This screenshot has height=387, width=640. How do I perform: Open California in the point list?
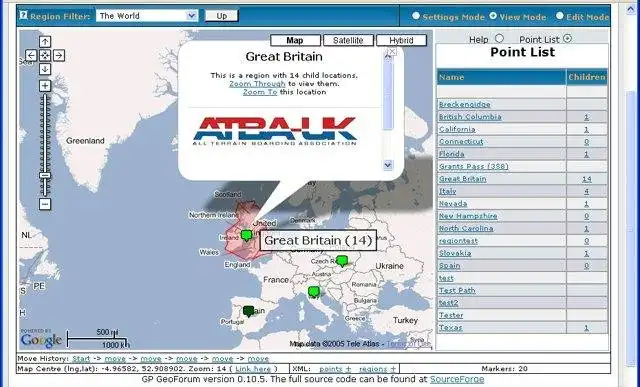coord(457,129)
